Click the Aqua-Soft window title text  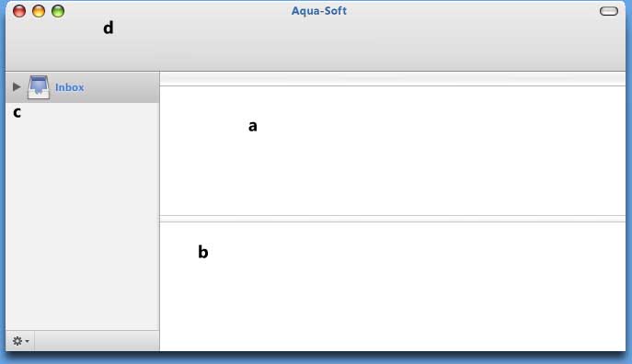[319, 11]
